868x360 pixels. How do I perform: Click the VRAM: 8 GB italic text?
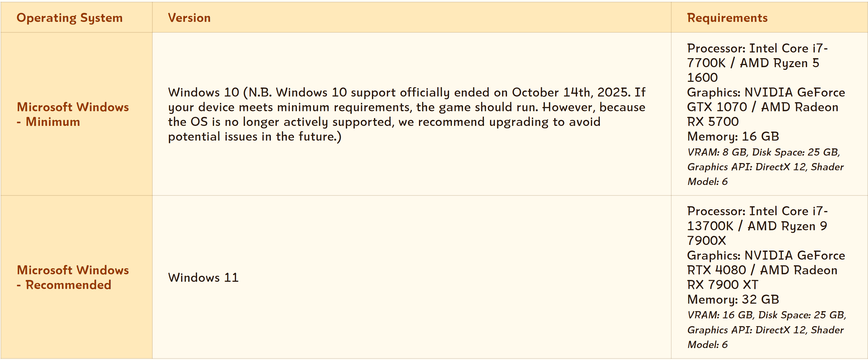[x=717, y=152]
